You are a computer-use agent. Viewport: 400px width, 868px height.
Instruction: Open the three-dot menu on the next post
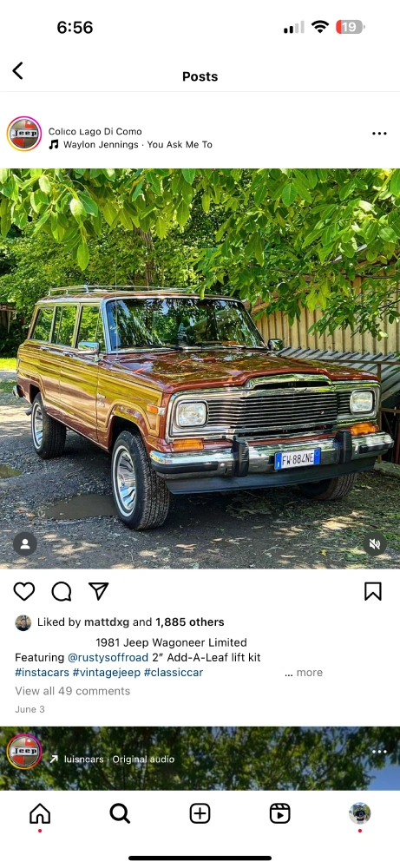pyautogui.click(x=379, y=752)
